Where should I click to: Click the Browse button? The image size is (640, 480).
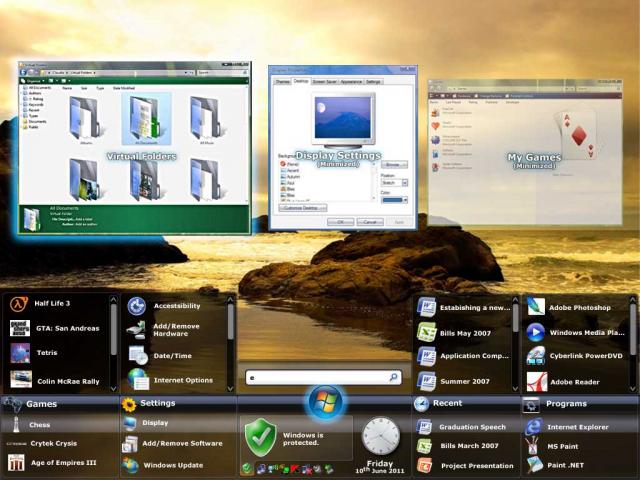click(x=394, y=164)
